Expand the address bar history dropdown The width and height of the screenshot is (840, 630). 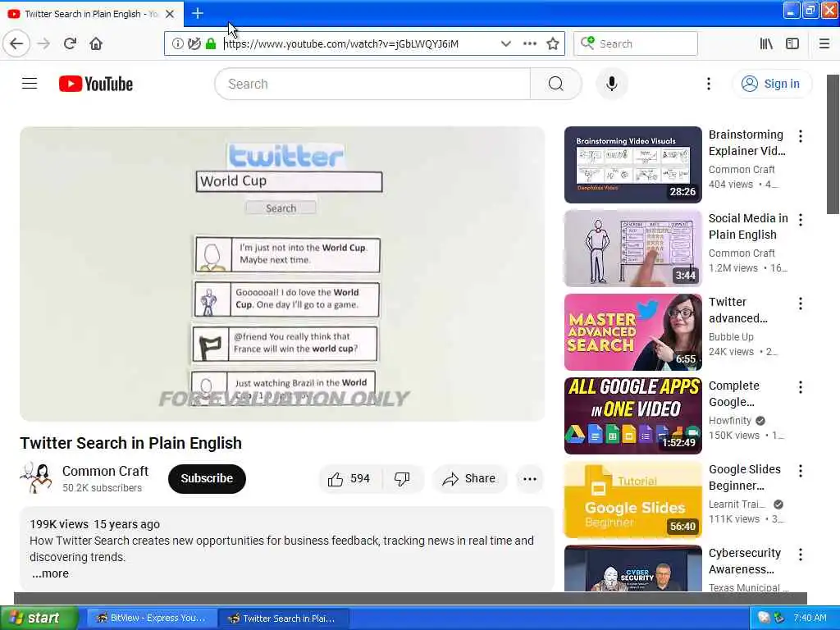[505, 44]
